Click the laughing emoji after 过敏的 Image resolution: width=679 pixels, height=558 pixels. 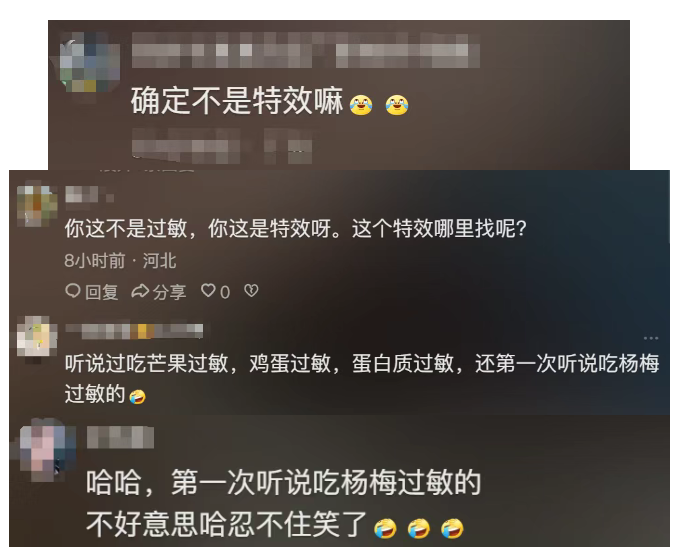[138, 397]
